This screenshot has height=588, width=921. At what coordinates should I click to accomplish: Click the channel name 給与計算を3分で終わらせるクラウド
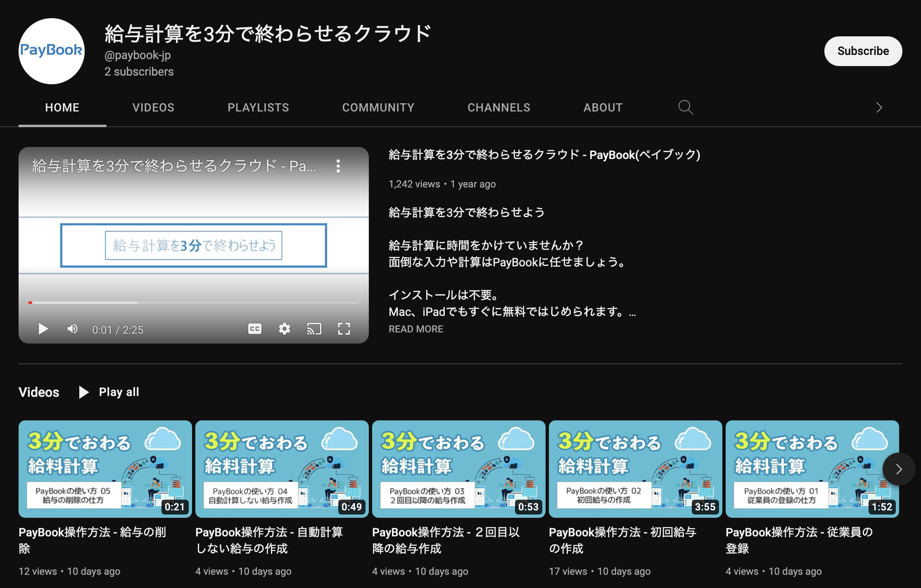[268, 34]
